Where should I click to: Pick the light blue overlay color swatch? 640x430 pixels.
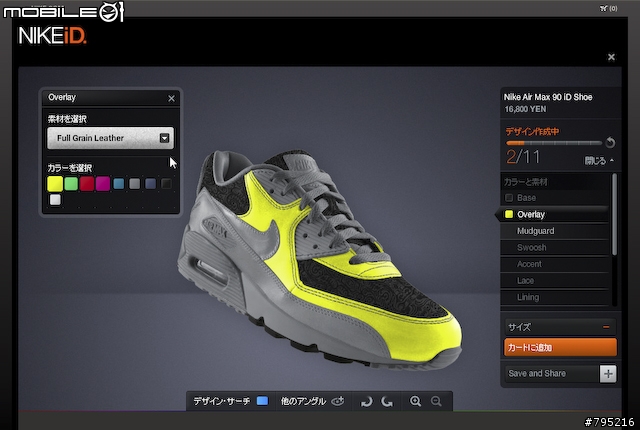tap(119, 184)
